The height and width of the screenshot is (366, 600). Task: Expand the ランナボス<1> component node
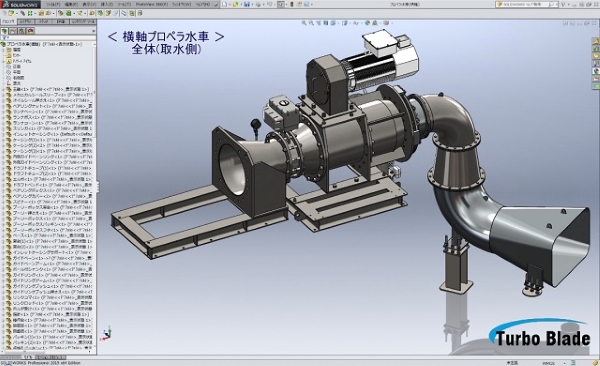[x=3, y=117]
